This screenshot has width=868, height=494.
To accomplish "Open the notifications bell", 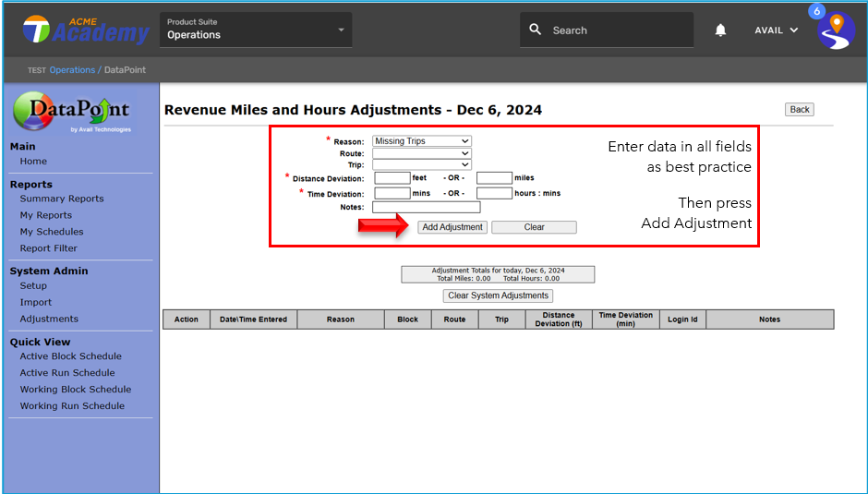I will (720, 30).
